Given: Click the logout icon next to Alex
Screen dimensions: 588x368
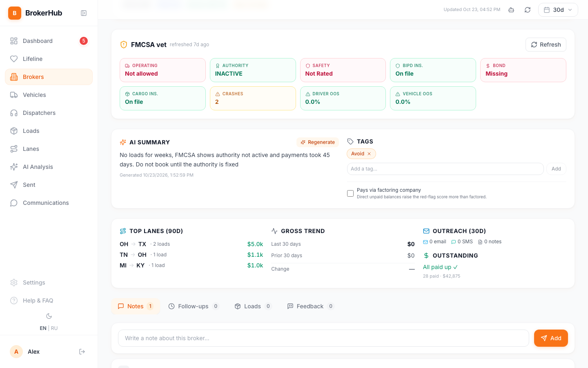Looking at the screenshot, I should pyautogui.click(x=82, y=352).
